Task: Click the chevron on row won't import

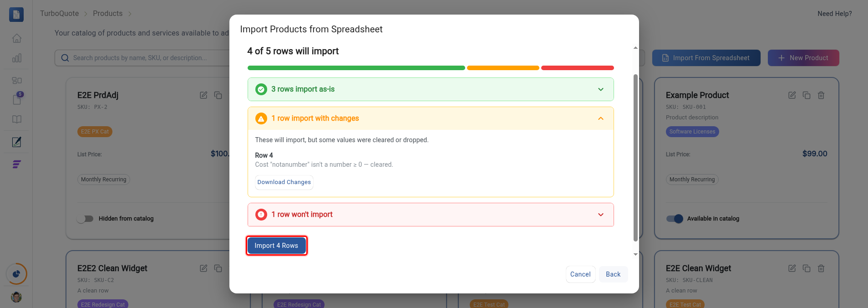Action: coord(601,215)
